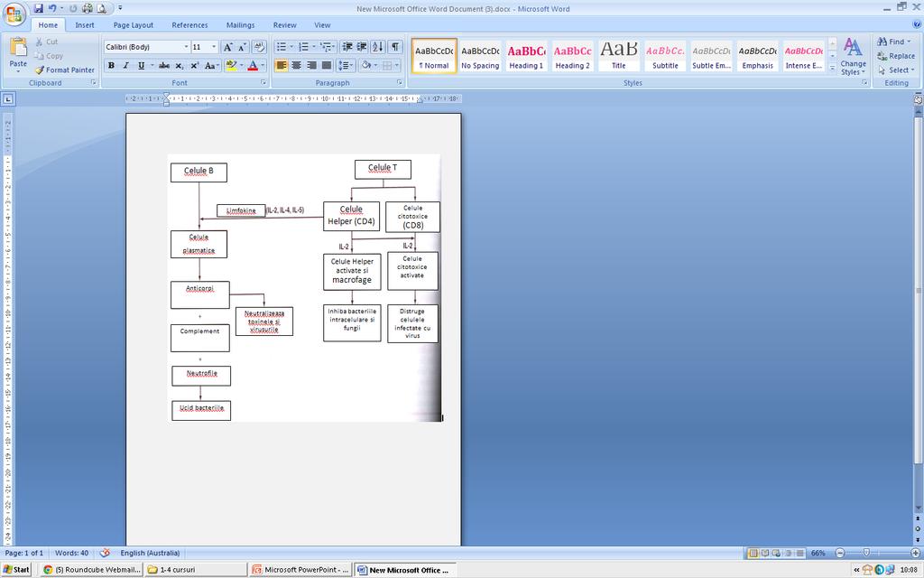Apply strikethrough formatting
Screen dimensions: 924x578
164,65
